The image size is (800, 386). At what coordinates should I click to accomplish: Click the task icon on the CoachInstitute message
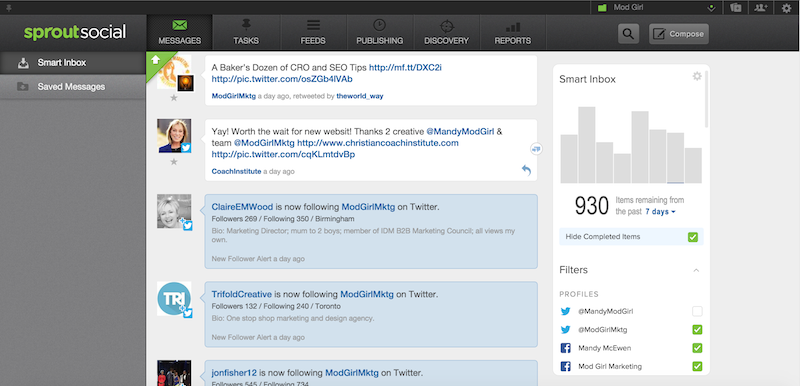pos(536,149)
